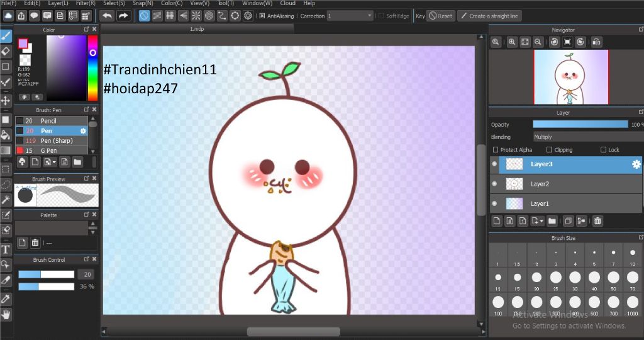The width and height of the screenshot is (644, 340).
Task: Toggle AntiAliasing checkbox
Action: [x=262, y=16]
